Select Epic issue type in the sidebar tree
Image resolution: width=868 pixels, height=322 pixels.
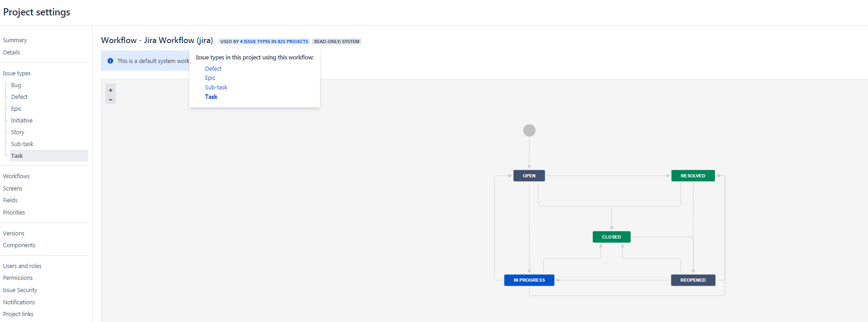coord(16,109)
